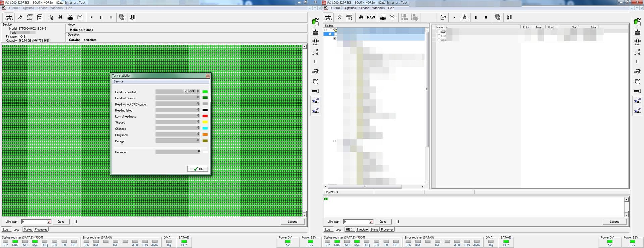The width and height of the screenshot is (644, 248).
Task: Click RESET icon in right window sidebar
Action: coord(637,32)
